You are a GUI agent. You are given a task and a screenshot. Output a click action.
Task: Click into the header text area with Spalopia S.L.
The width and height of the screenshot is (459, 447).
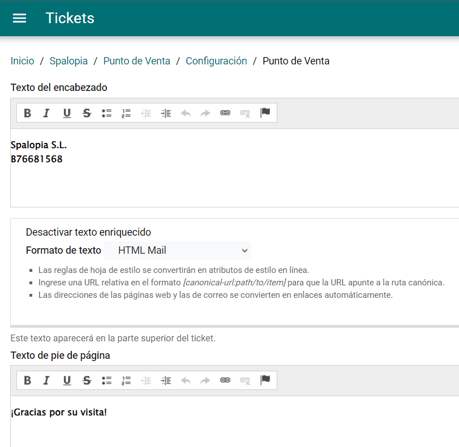tap(235, 168)
